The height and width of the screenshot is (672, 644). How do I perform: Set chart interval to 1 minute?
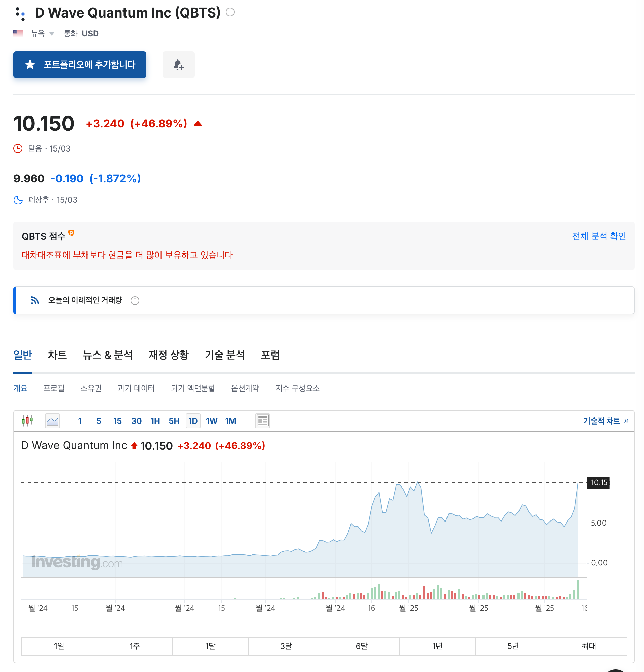pos(80,421)
